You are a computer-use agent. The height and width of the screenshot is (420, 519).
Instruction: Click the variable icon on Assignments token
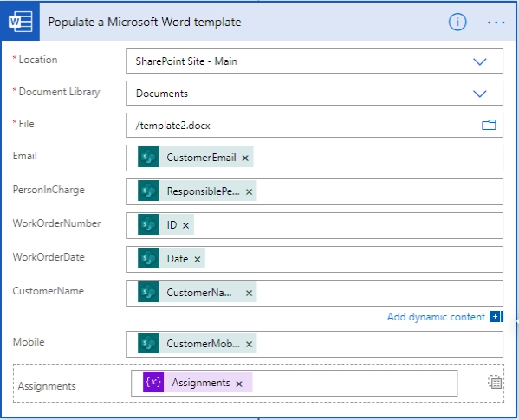[x=153, y=382]
